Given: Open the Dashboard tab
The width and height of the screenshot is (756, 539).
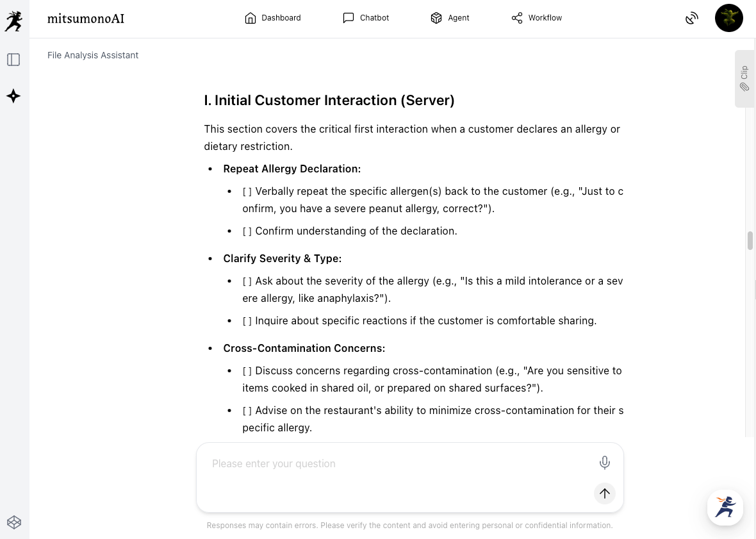Looking at the screenshot, I should (273, 18).
